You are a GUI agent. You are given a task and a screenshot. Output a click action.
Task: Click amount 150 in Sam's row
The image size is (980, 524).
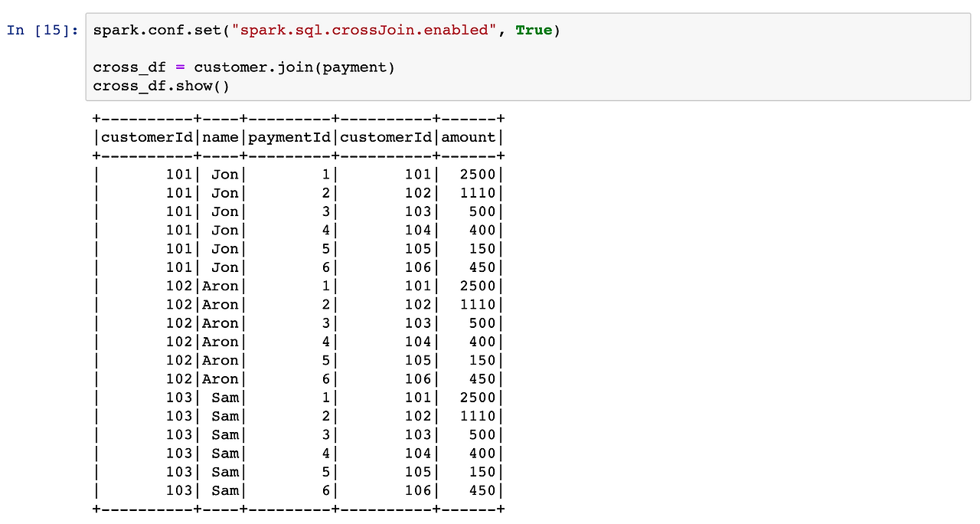[483, 472]
